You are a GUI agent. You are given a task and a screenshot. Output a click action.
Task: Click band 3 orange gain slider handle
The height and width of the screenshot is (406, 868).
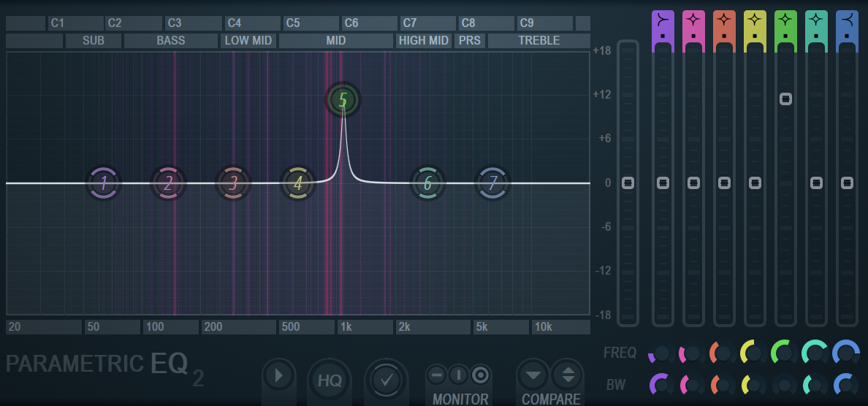coord(724,183)
